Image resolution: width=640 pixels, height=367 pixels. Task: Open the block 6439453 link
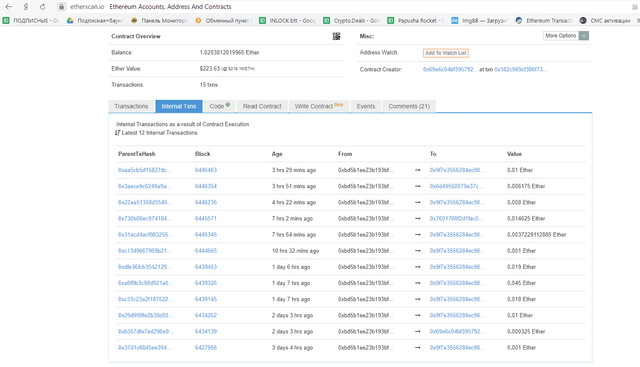[206, 267]
